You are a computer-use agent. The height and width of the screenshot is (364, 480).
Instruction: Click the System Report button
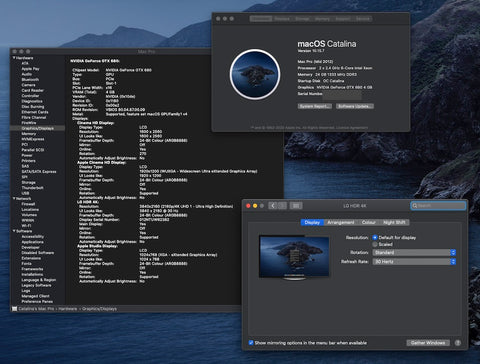(315, 106)
